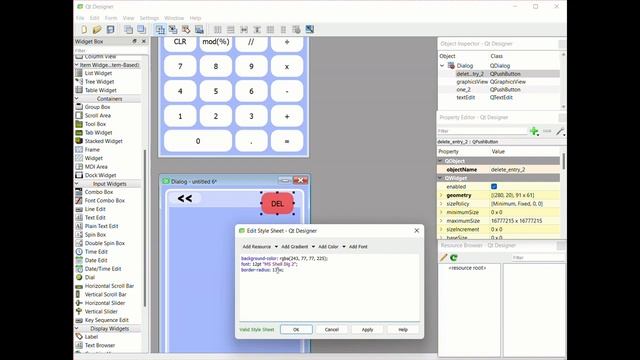Screen dimensions: 640x360
Task: Click the Widget Box vertical scrollbar
Action: 144,229
